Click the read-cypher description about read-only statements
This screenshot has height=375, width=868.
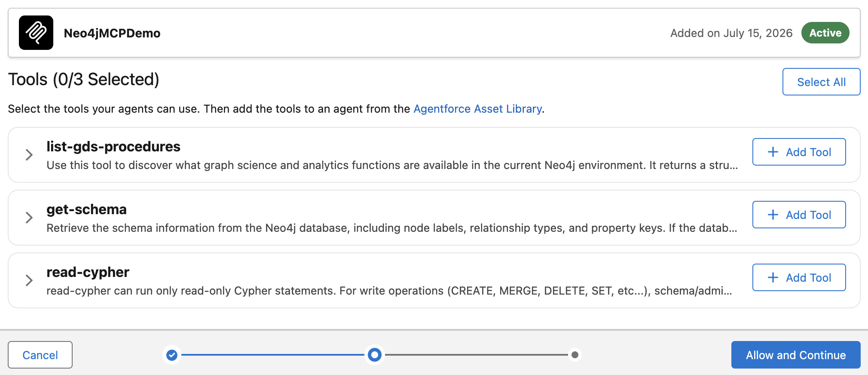(x=389, y=291)
